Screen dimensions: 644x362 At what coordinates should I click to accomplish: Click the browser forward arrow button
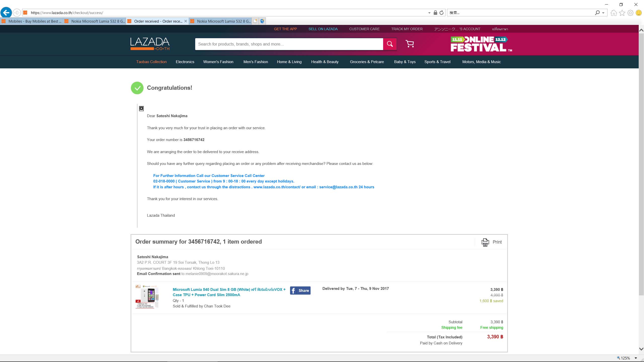17,13
